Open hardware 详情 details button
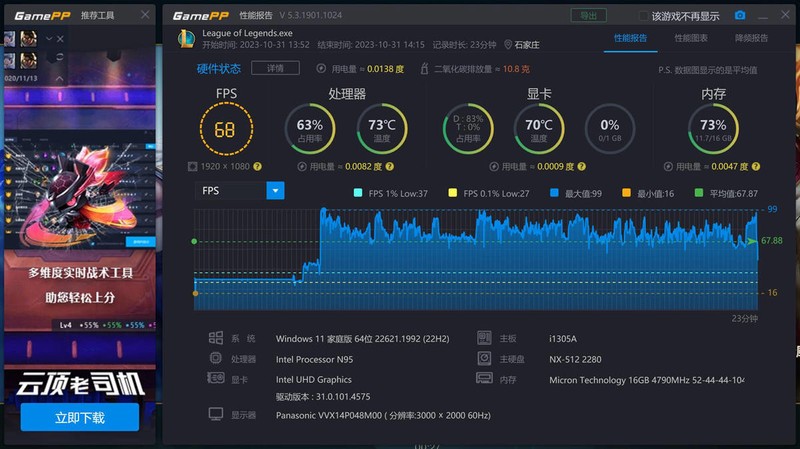Viewport: 800px width, 449px height. click(276, 68)
